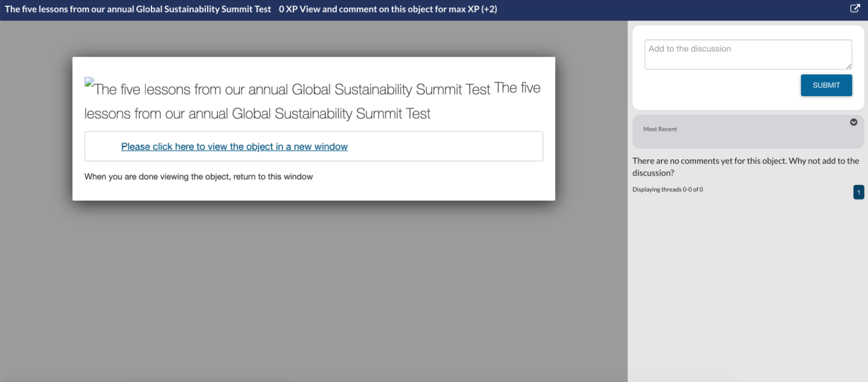Click the page title in the top bar
This screenshot has height=382, width=868.
click(x=138, y=9)
